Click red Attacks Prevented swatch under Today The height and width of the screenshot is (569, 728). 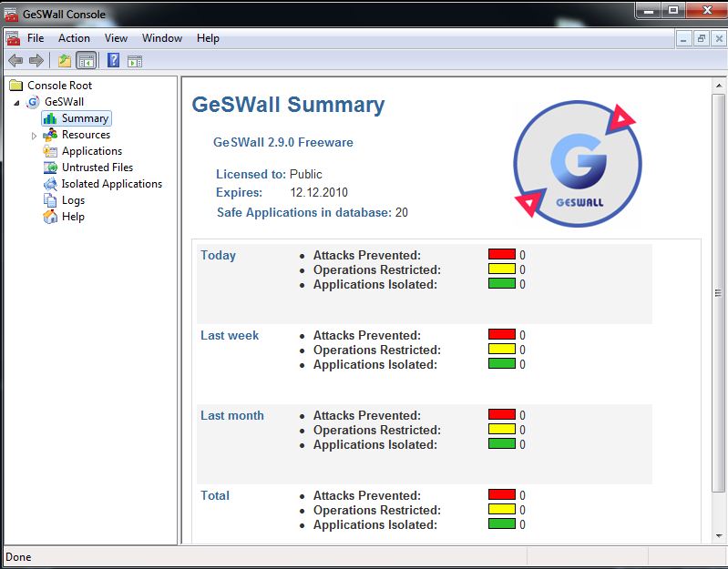pos(501,255)
